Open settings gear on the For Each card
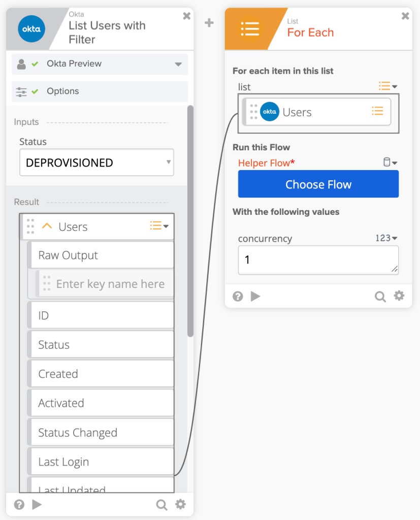 point(399,296)
